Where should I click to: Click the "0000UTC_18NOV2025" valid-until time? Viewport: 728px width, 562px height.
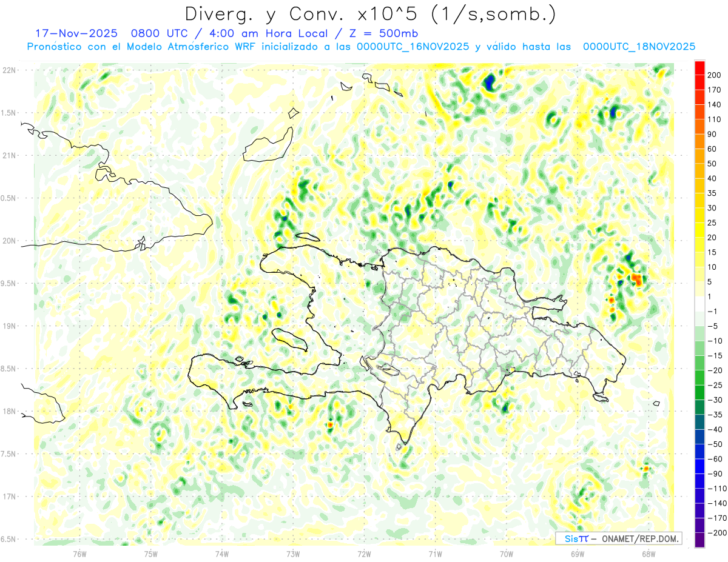(x=639, y=47)
